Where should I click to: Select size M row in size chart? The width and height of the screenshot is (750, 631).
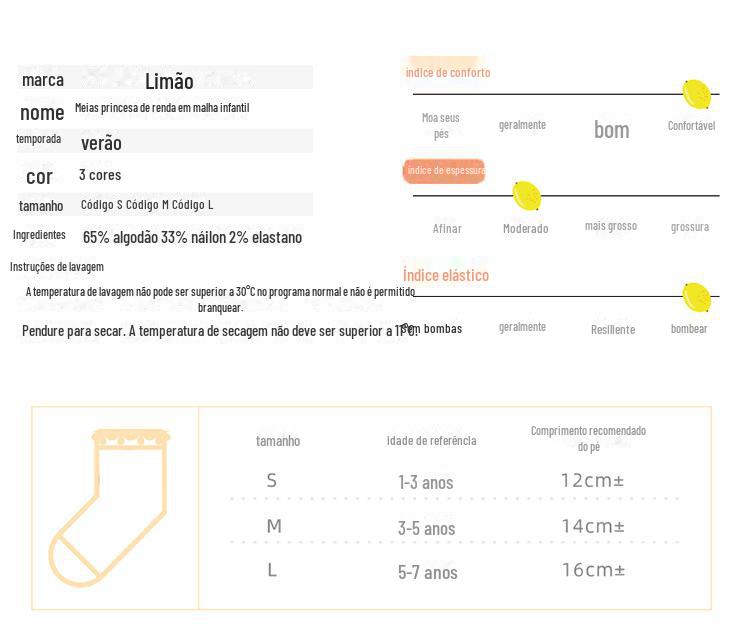click(x=454, y=527)
